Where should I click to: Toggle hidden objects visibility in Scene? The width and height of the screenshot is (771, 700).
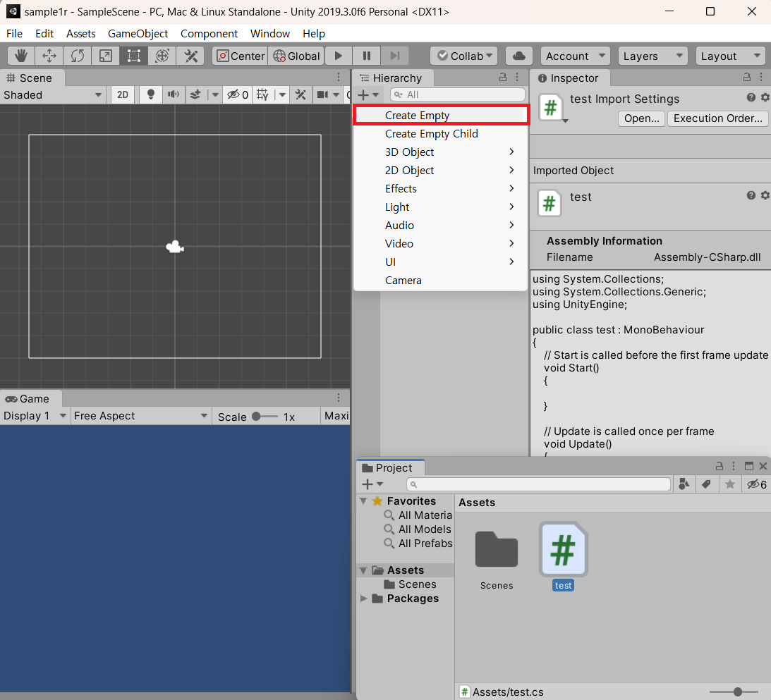tap(238, 94)
